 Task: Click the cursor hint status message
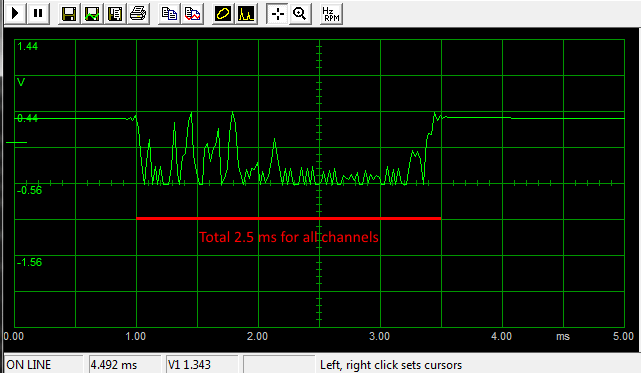[391, 364]
